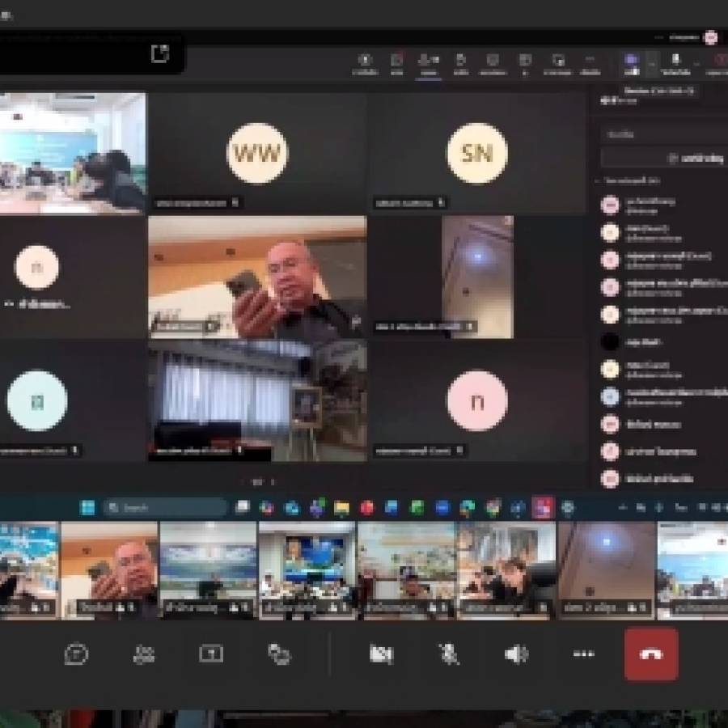Viewport: 728px width, 728px height.
Task: Select the WW participant tile
Action: [x=257, y=153]
